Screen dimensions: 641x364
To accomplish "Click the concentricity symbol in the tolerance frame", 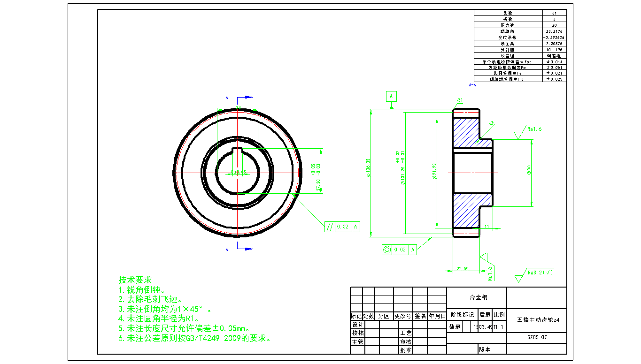I will tap(387, 250).
